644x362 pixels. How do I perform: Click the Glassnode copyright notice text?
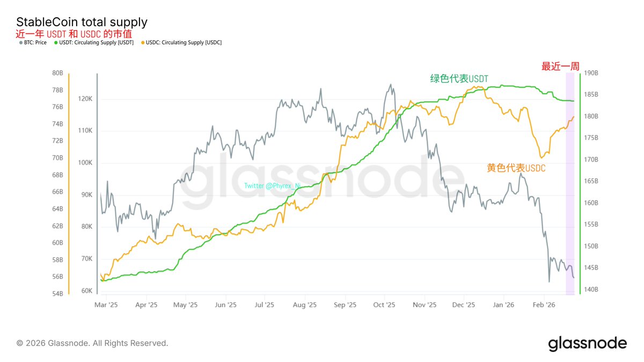(x=92, y=343)
